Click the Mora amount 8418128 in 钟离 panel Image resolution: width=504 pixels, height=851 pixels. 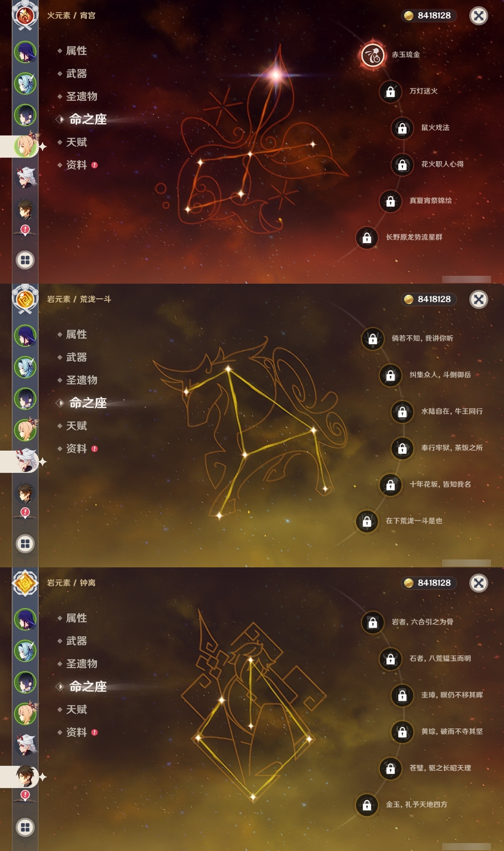point(434,583)
